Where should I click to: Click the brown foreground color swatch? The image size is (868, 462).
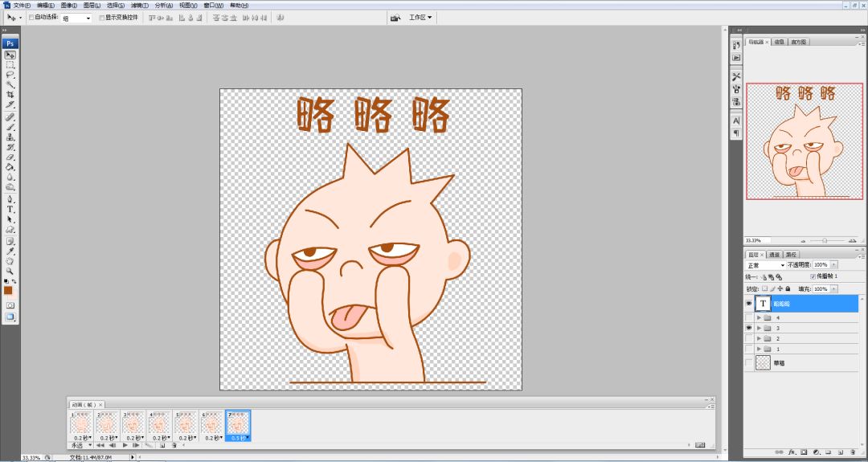(x=8, y=290)
